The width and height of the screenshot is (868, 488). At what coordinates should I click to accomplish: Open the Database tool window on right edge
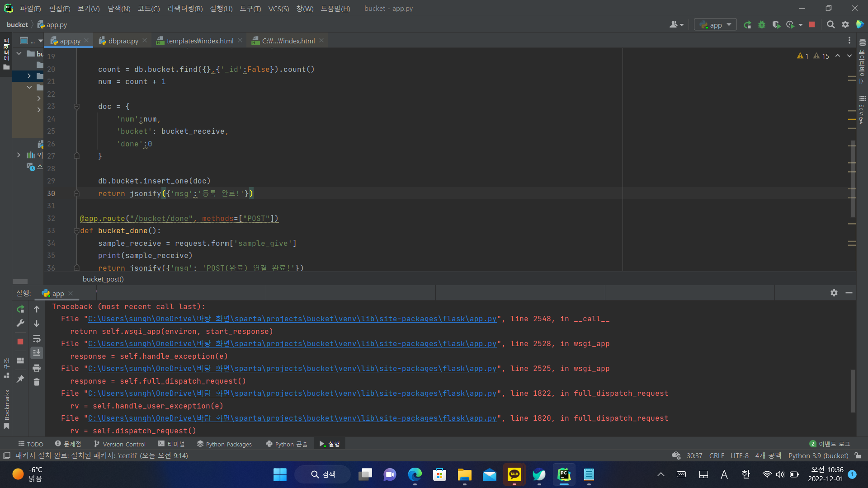(862, 61)
